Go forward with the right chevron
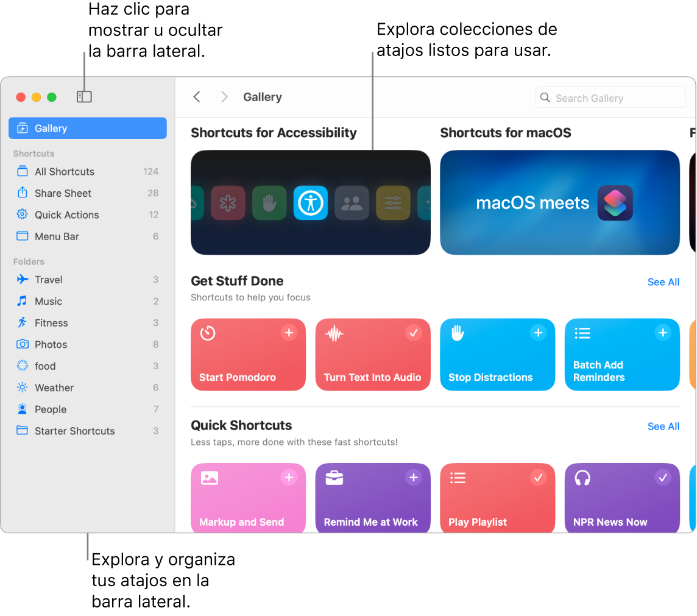697x616 pixels. coord(224,97)
